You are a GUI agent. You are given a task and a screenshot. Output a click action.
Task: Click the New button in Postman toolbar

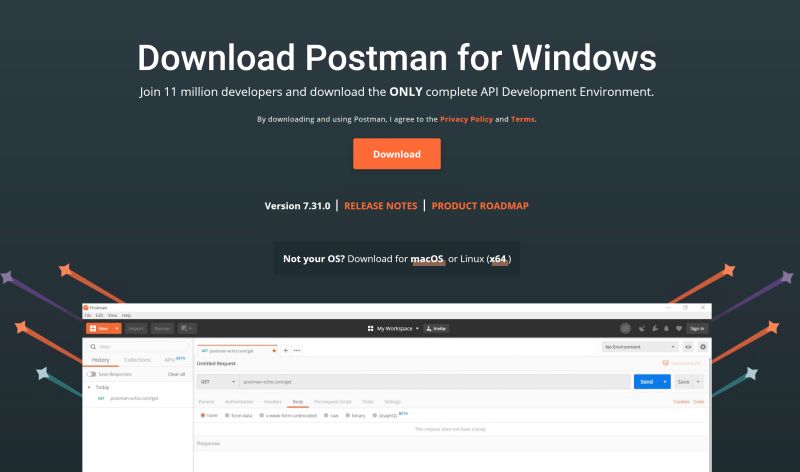[x=99, y=329]
